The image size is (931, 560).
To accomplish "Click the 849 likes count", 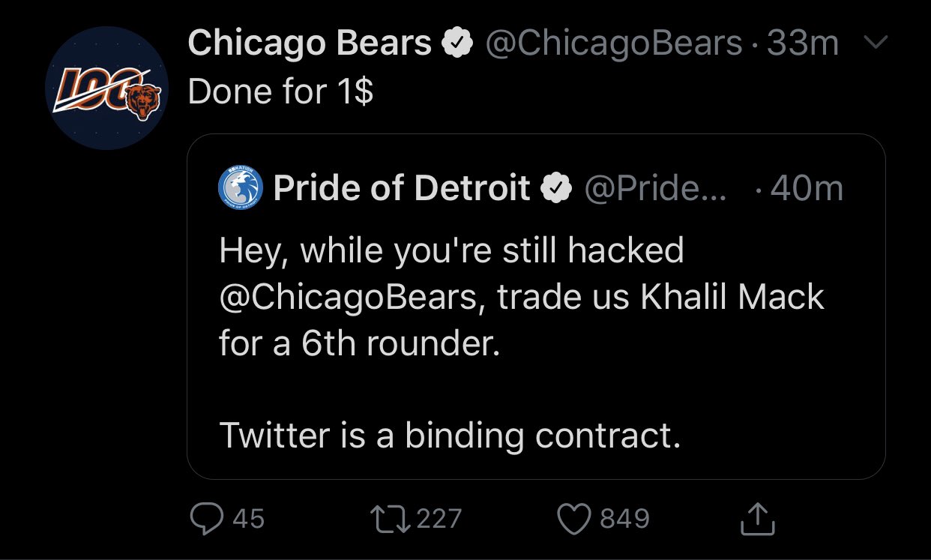I will (624, 518).
